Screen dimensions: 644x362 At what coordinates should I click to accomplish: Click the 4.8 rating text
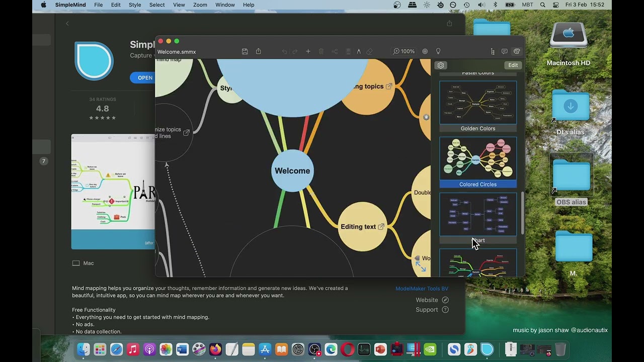pyautogui.click(x=103, y=109)
